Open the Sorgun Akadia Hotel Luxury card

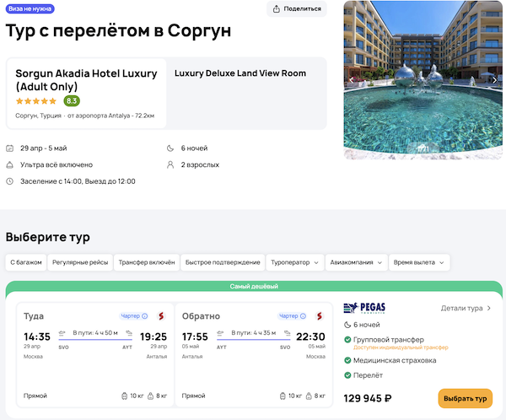pyautogui.click(x=86, y=93)
